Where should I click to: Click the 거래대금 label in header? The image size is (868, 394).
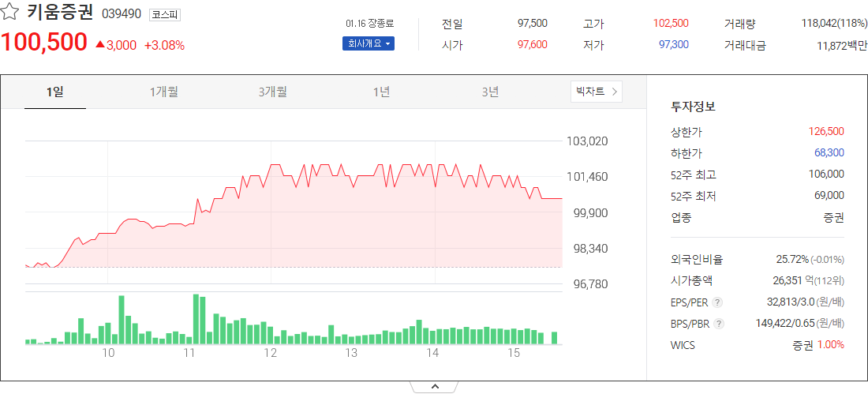745,46
